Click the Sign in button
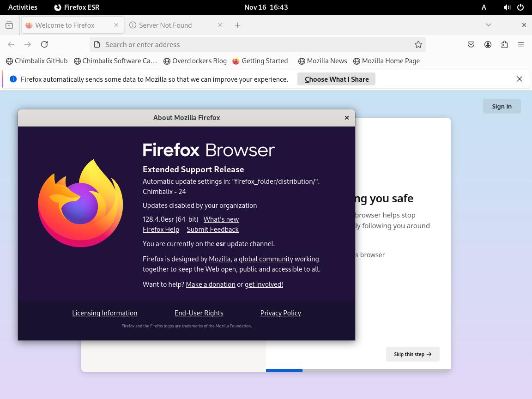 (502, 106)
